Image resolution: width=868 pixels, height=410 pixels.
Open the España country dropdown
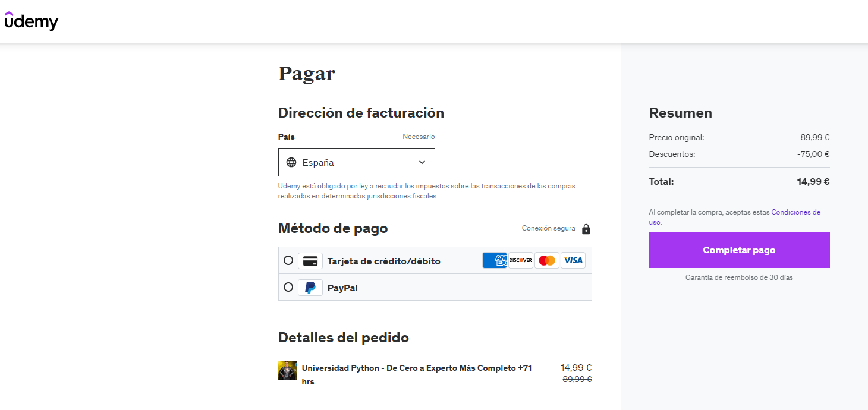(x=357, y=162)
